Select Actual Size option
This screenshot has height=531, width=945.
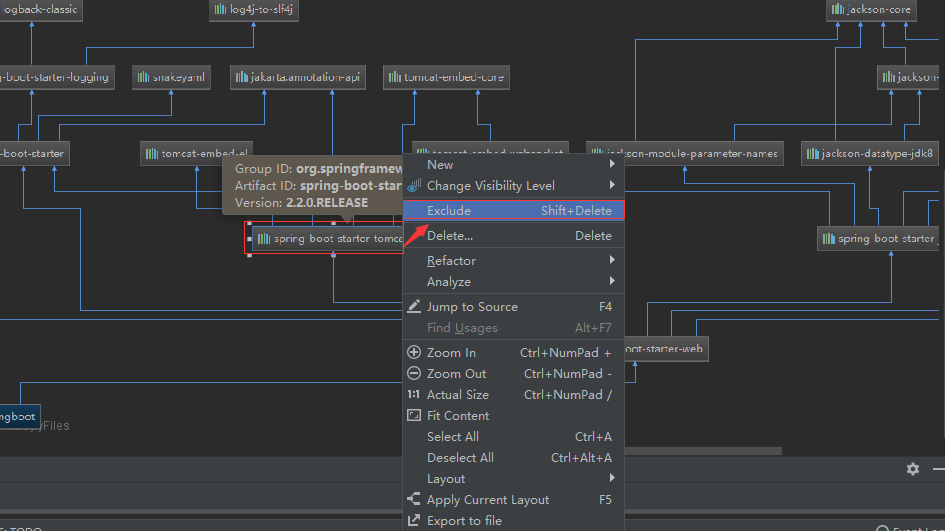[x=513, y=395]
